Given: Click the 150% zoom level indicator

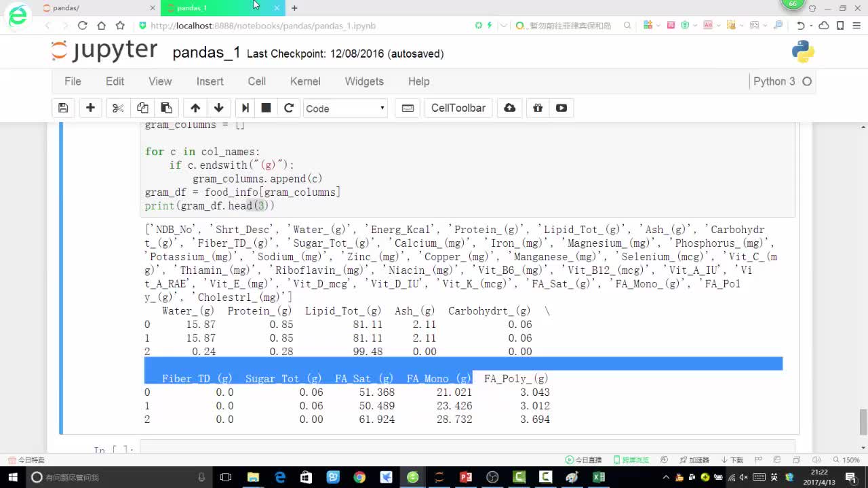Looking at the screenshot, I should coord(847,460).
